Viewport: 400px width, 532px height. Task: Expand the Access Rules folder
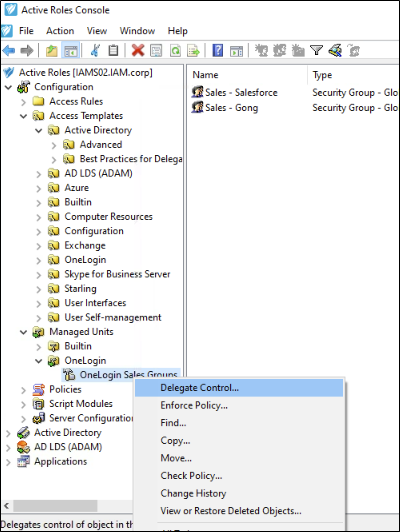[x=23, y=102]
